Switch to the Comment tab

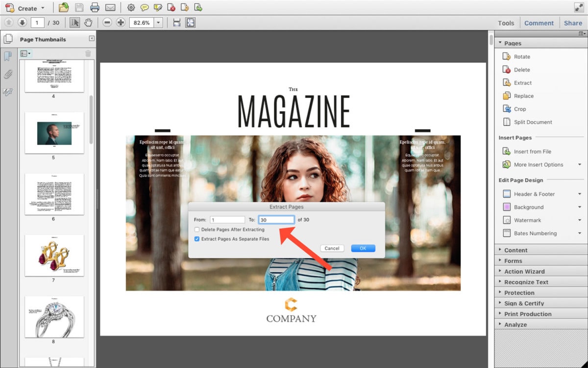click(539, 23)
